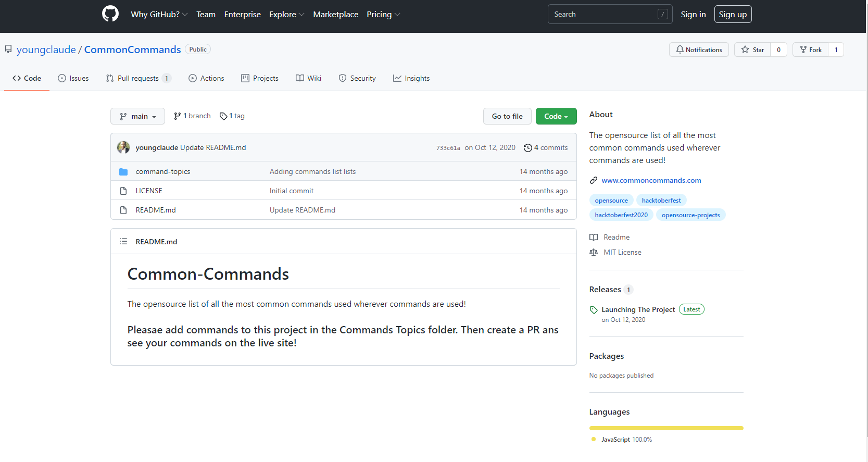Switch to the Pull requests tab
The image size is (868, 462).
[139, 78]
